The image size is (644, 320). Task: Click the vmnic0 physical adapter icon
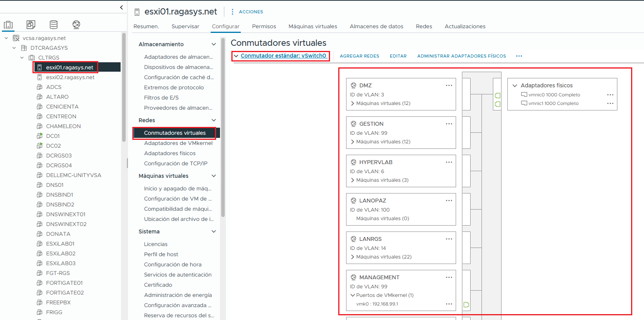[x=524, y=95]
